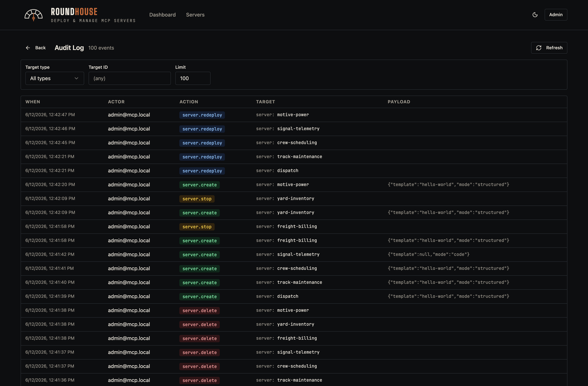588x386 pixels.
Task: Open the Dashboard nav item
Action: coord(162,15)
